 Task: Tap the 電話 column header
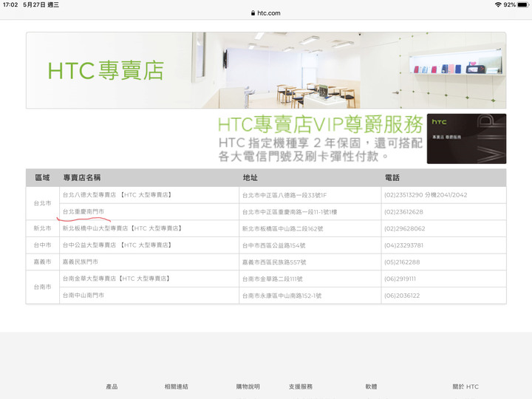392,178
